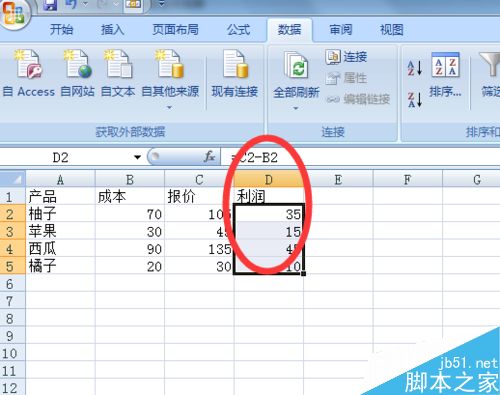This screenshot has height=395, width=500.
Task: Open the quick access customize dropdown
Action: (161, 4)
